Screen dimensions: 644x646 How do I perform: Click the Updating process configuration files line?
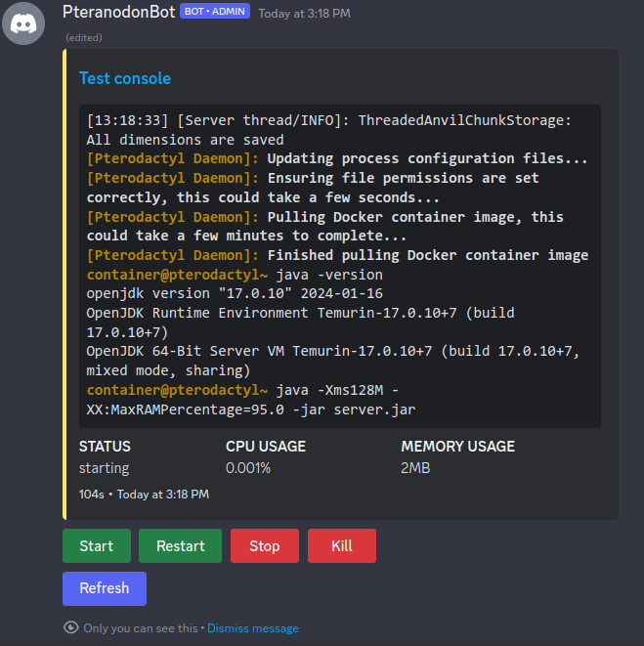tap(337, 158)
